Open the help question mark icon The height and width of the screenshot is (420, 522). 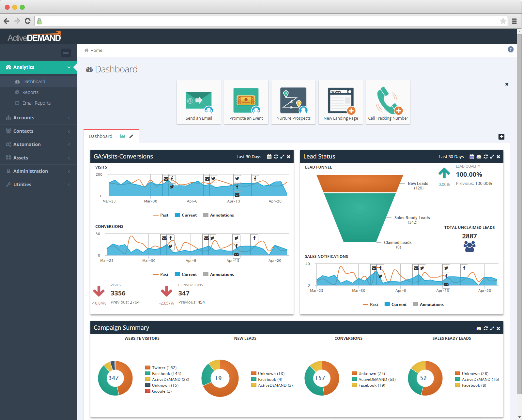pyautogui.click(x=511, y=49)
